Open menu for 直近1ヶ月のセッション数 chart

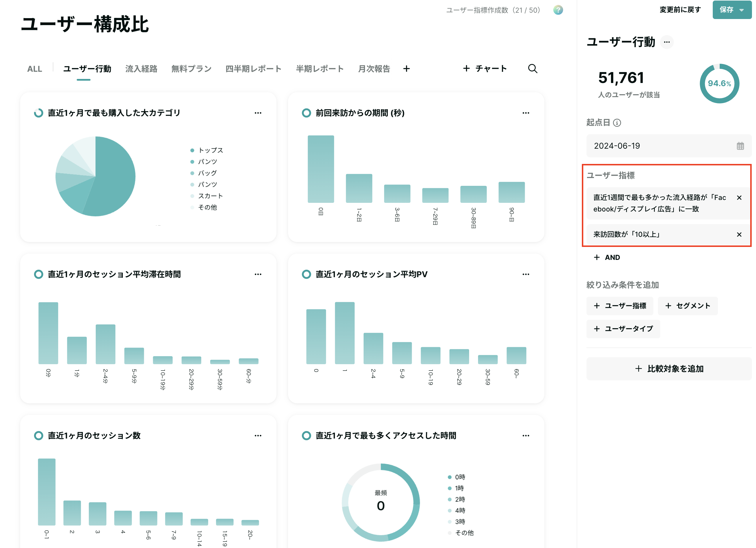click(x=258, y=435)
